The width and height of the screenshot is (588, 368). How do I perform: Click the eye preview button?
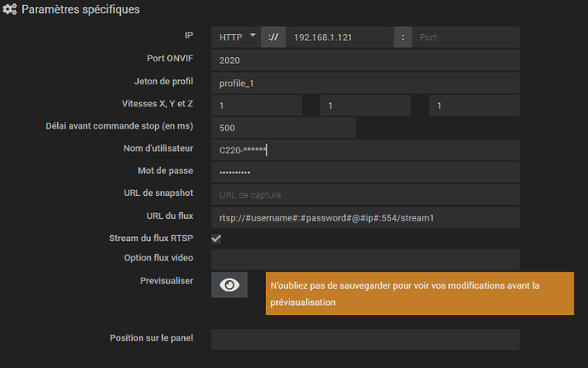(229, 285)
